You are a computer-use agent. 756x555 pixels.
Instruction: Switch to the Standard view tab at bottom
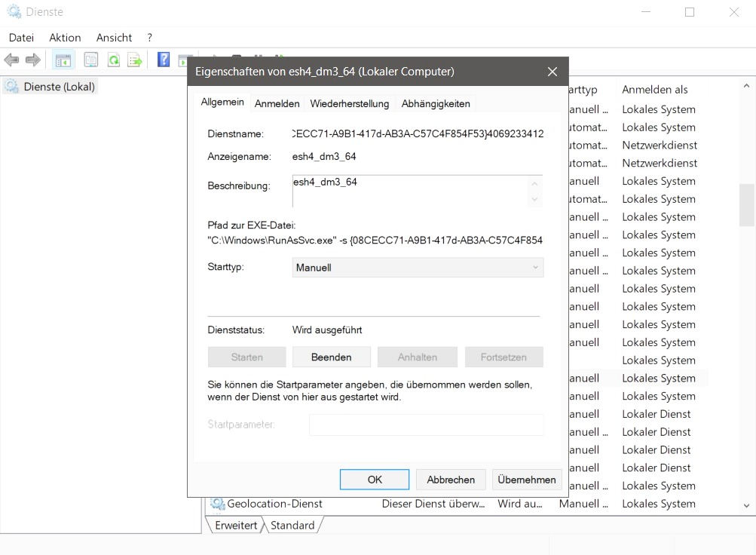tap(292, 526)
